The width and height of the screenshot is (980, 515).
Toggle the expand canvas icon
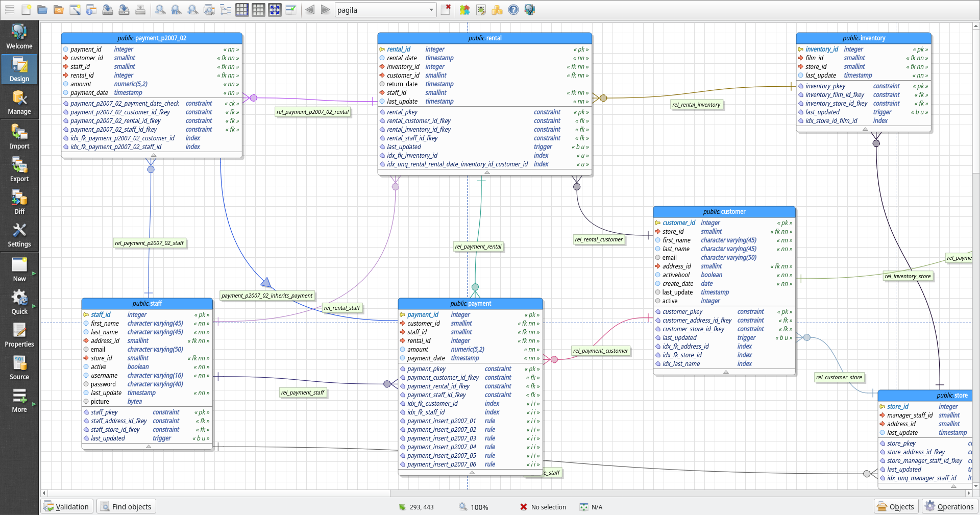[x=275, y=10]
